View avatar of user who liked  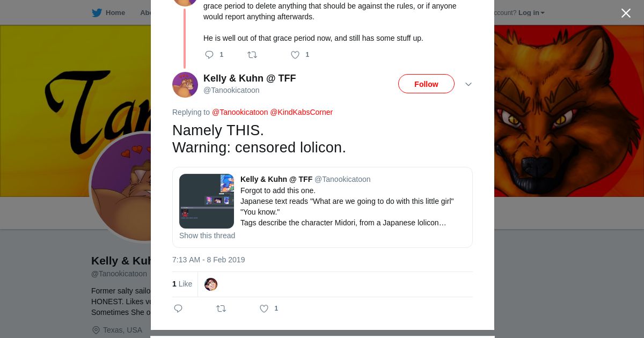coord(211,284)
